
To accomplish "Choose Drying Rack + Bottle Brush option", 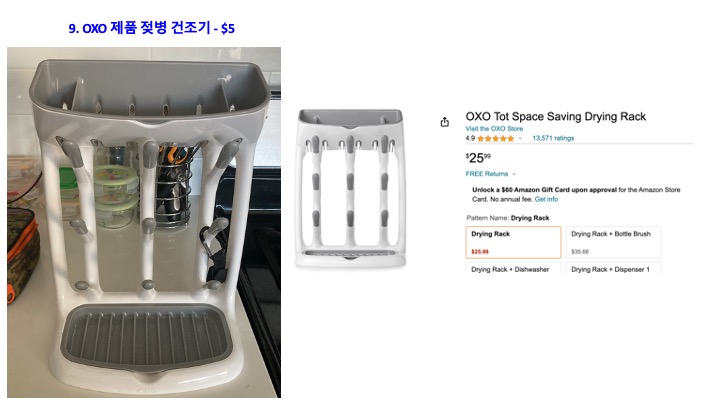I will point(613,241).
